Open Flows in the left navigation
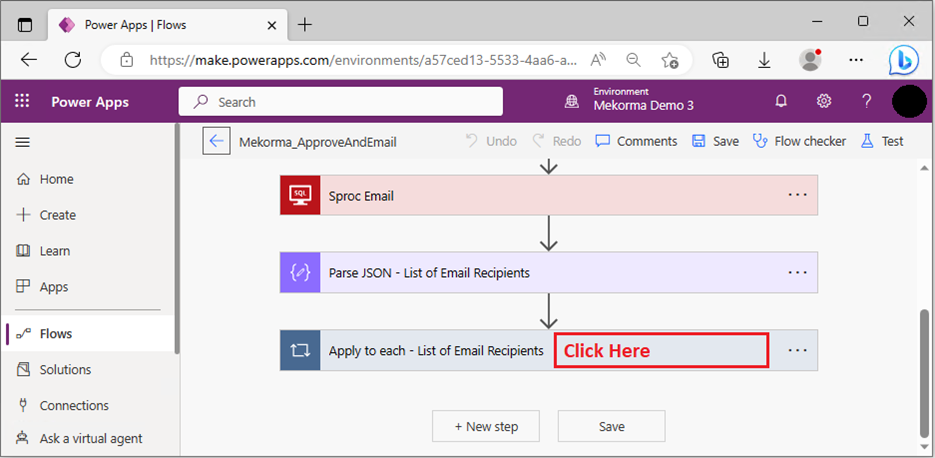Screen dimensions: 935x458 click(56, 334)
